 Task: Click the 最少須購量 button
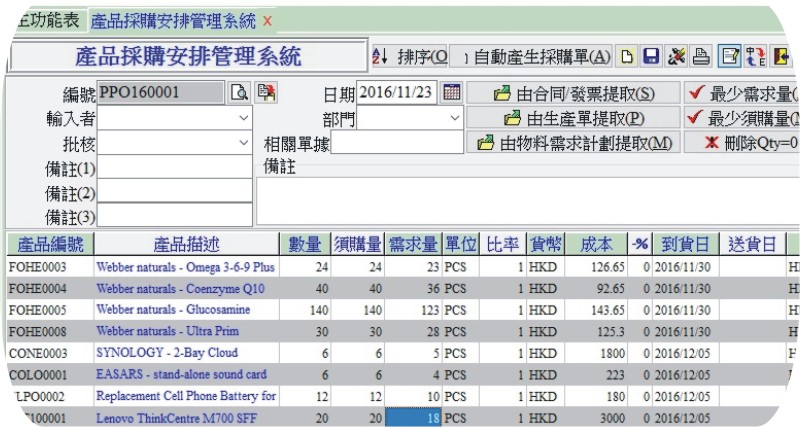742,118
